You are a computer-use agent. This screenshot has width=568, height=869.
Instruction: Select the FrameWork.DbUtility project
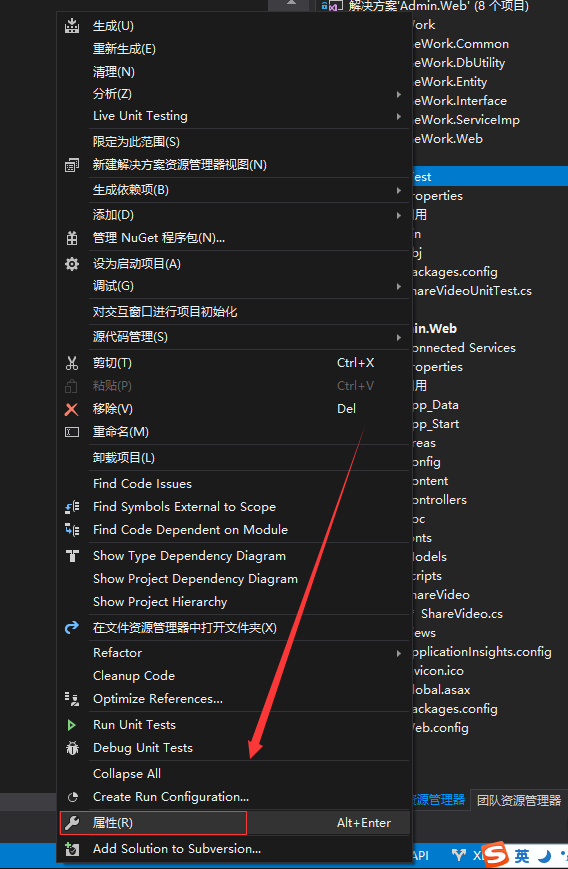(x=459, y=63)
